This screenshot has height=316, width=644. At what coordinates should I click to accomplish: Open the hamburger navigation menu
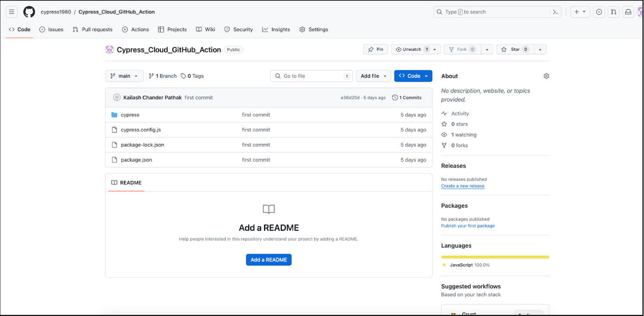pos(12,12)
